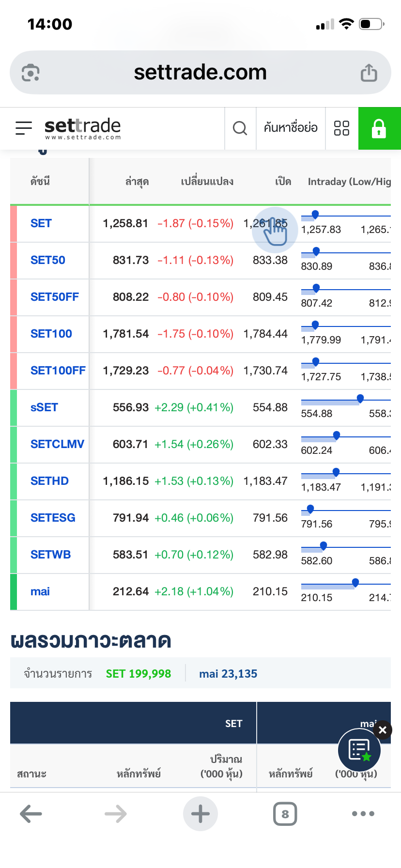Open a new browser tab with plus
Viewport: 401px width, 868px height.
pos(200,814)
